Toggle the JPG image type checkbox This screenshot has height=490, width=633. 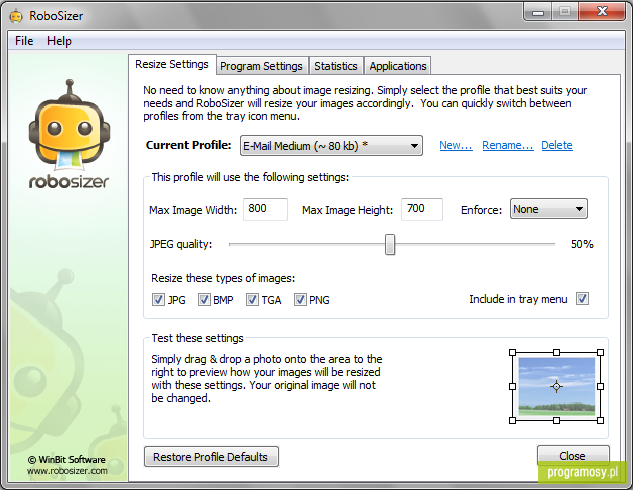(158, 299)
